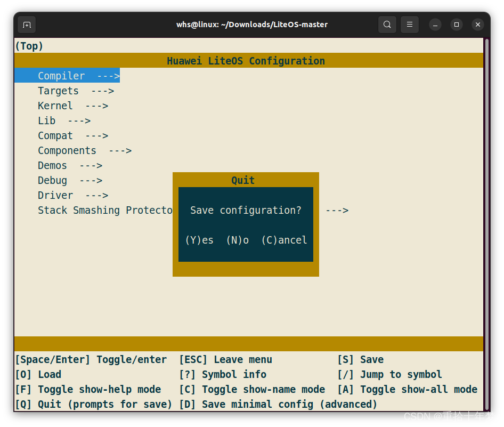Click the terminal vertical scrollbar
Image resolution: width=504 pixels, height=427 pixels.
pos(487,224)
